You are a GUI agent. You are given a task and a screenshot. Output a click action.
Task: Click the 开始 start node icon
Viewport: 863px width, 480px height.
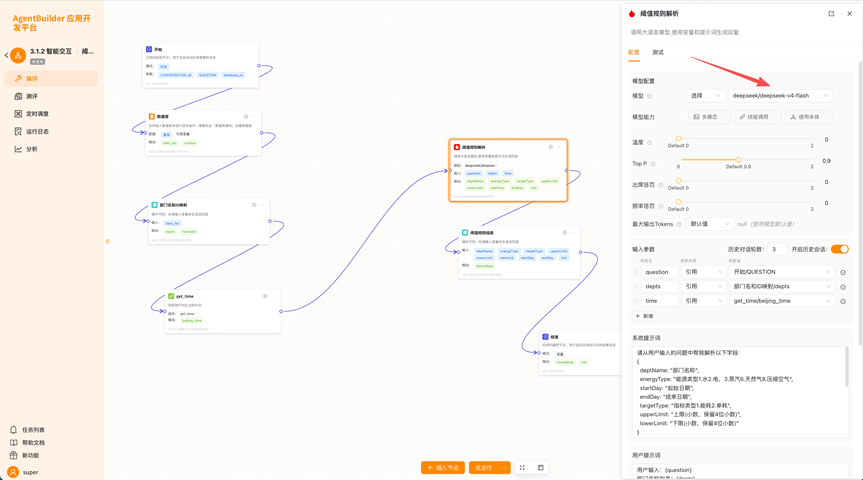tap(149, 50)
